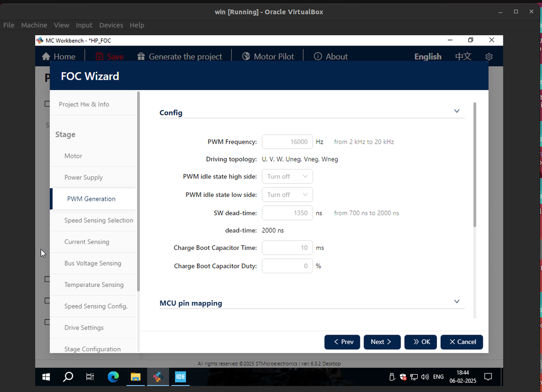Collapse the Config section chevron
This screenshot has width=542, height=392.
coord(457,111)
